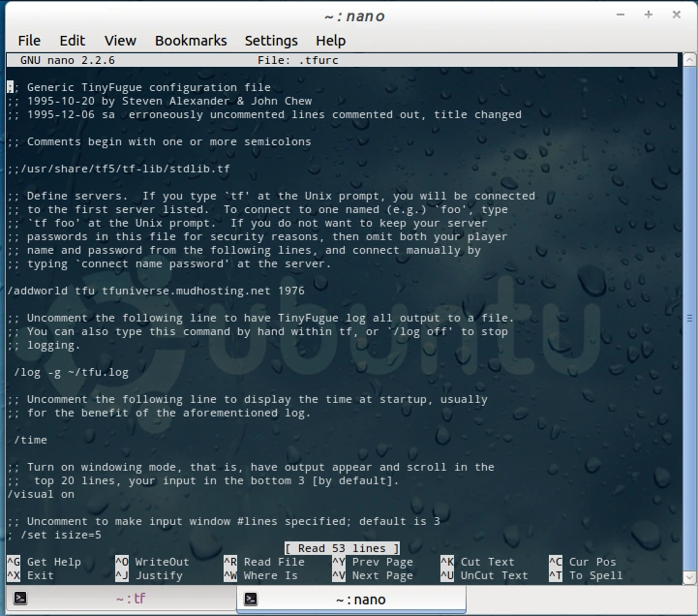Screen dimensions: 698x616
Task: Click the '^J Justify' shortcut label
Action: (149, 575)
